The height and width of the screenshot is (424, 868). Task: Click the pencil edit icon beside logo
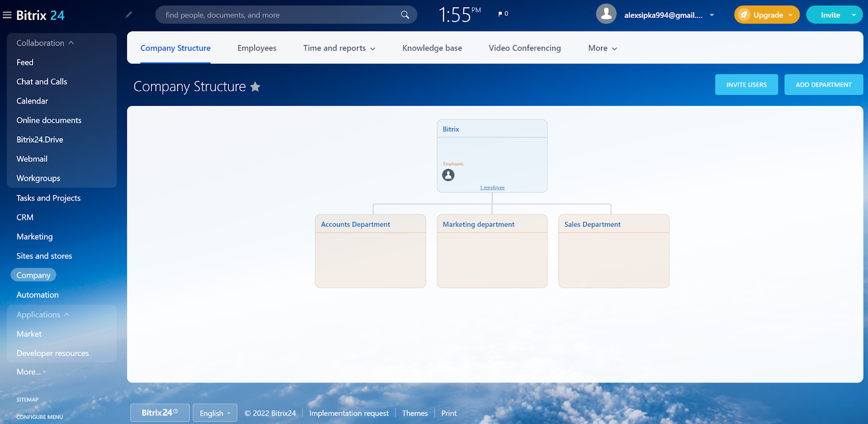(x=129, y=15)
